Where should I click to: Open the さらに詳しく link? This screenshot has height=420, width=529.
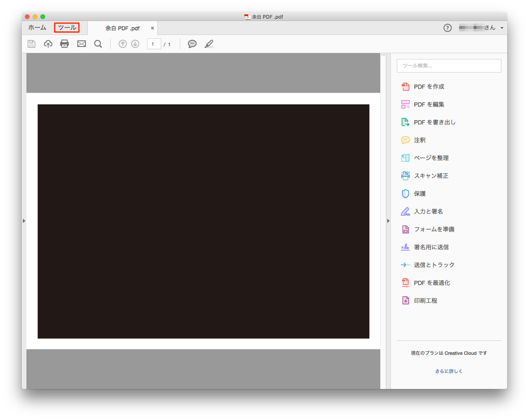(449, 371)
